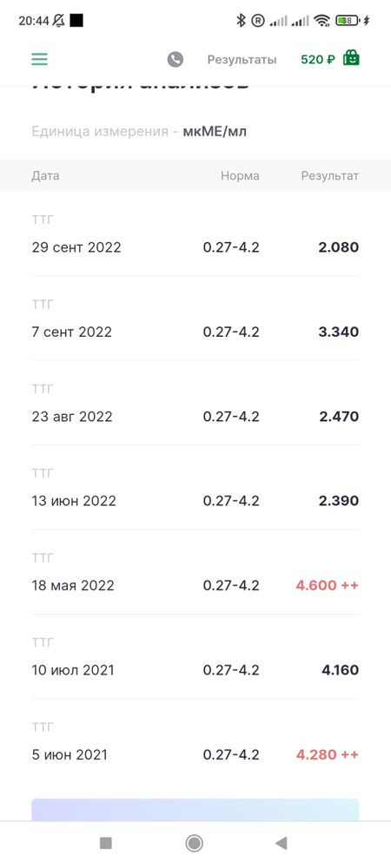This screenshot has height=868, width=391.
Task: Tap the battery indicator icon
Action: [x=348, y=21]
